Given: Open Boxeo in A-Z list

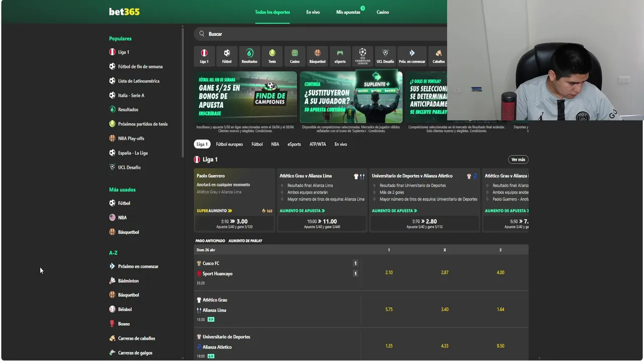Looking at the screenshot, I should click(119, 324).
